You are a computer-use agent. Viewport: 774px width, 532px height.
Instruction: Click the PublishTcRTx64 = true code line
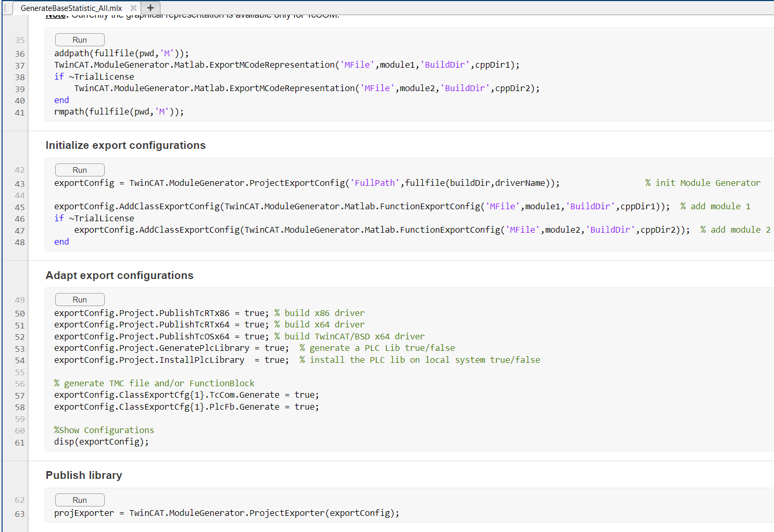point(161,324)
